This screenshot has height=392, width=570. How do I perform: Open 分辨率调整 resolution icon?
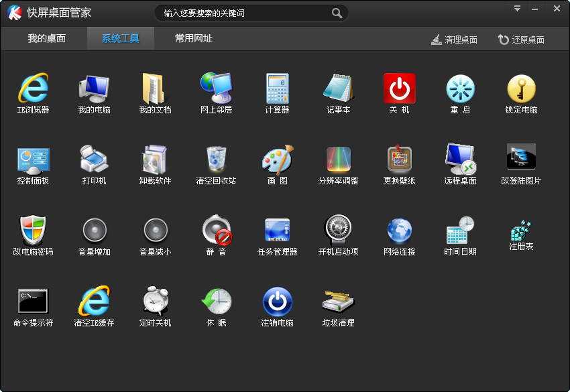(339, 159)
